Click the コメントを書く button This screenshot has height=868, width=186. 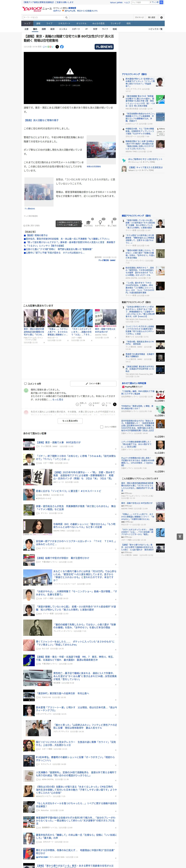click(93, 384)
